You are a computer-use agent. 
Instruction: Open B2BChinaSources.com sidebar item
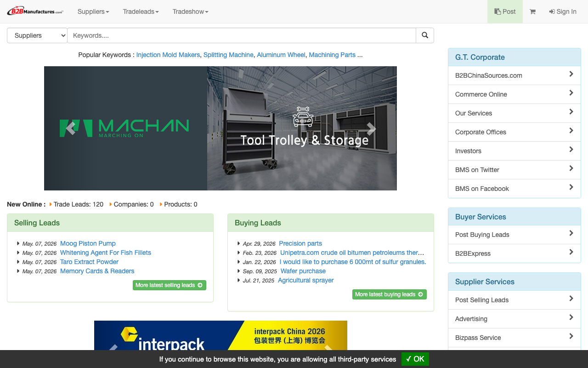pos(514,75)
